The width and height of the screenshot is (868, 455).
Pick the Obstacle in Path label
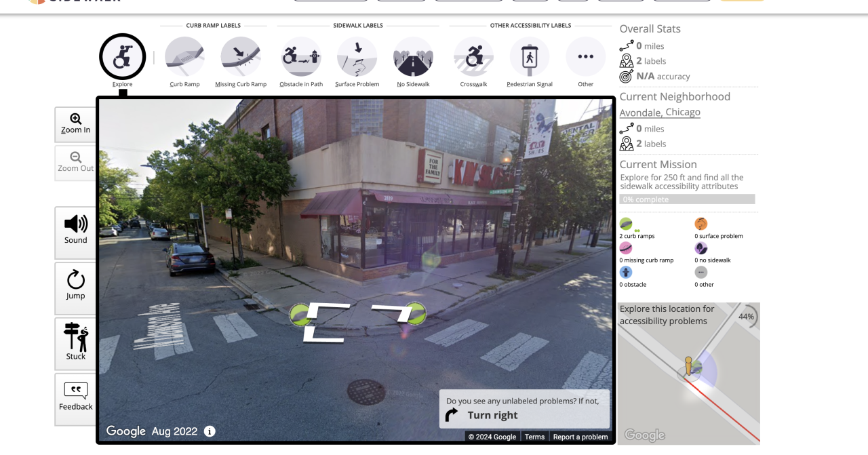[301, 56]
